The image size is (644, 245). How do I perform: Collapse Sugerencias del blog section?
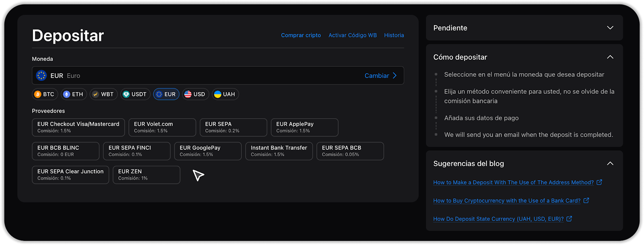(610, 163)
